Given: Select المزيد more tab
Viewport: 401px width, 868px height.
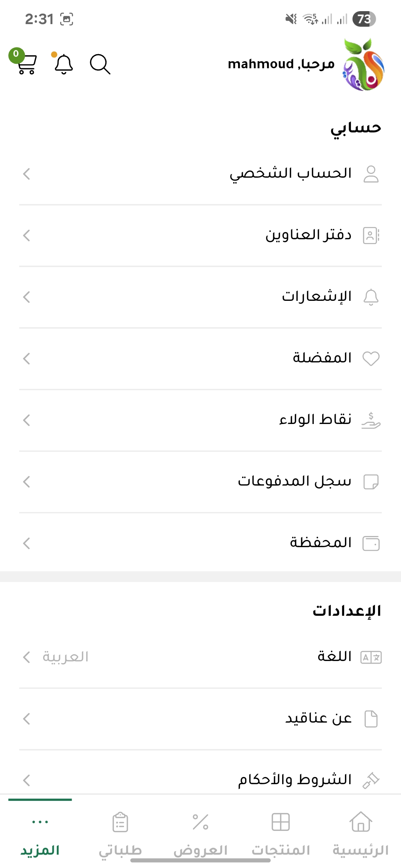Looking at the screenshot, I should pos(40,833).
